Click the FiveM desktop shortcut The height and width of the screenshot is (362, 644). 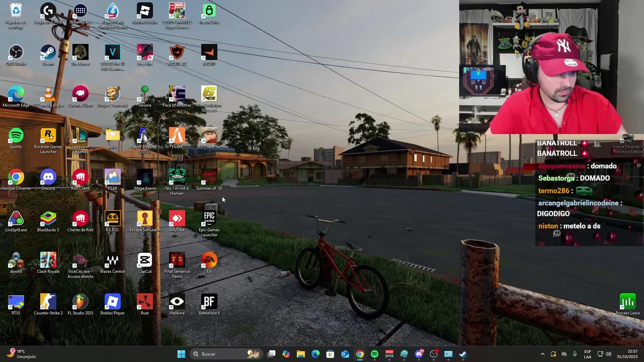pos(177,139)
